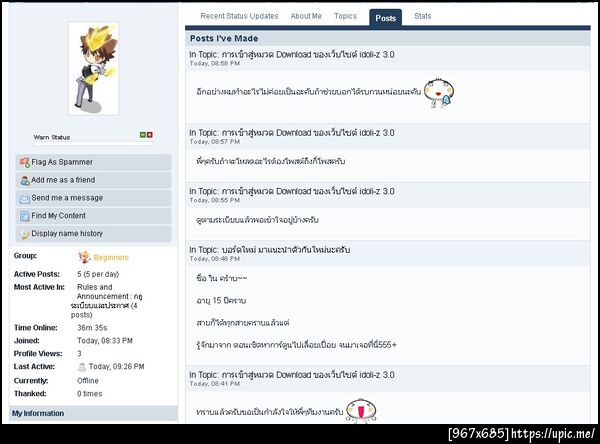Screen dimensions: 600x444
Task: Click the Beginners group badge icon
Action: pos(84,257)
